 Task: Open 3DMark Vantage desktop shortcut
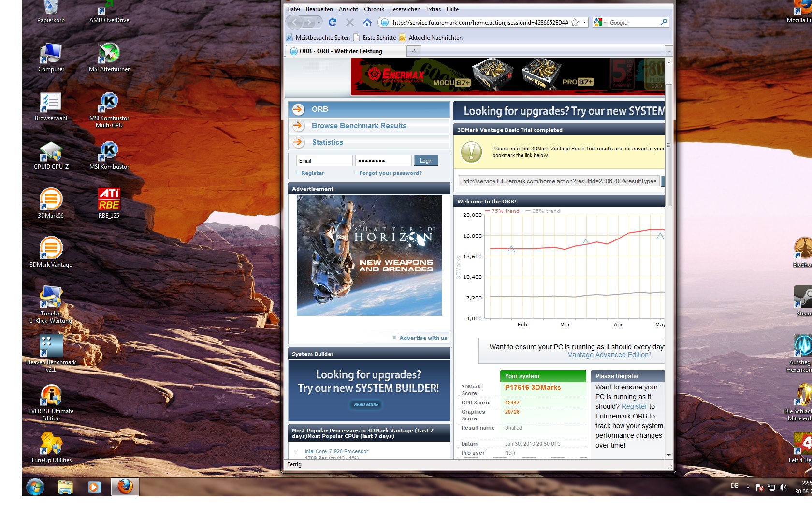(x=51, y=253)
